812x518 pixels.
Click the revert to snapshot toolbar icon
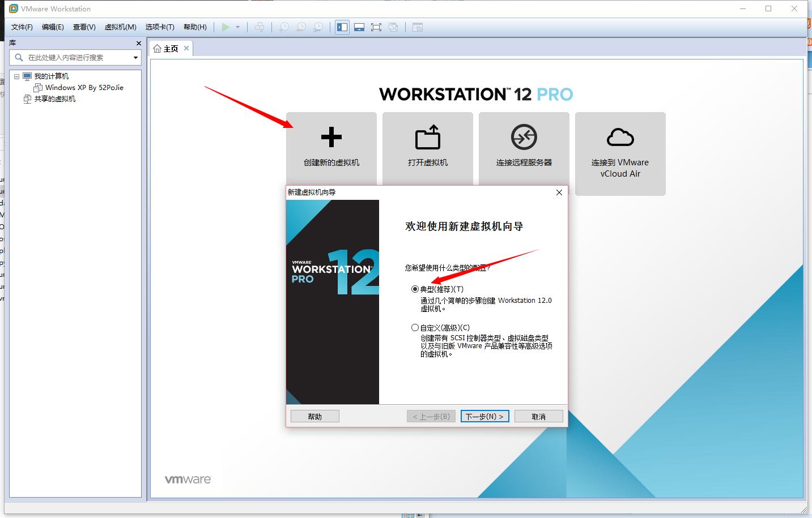point(301,27)
